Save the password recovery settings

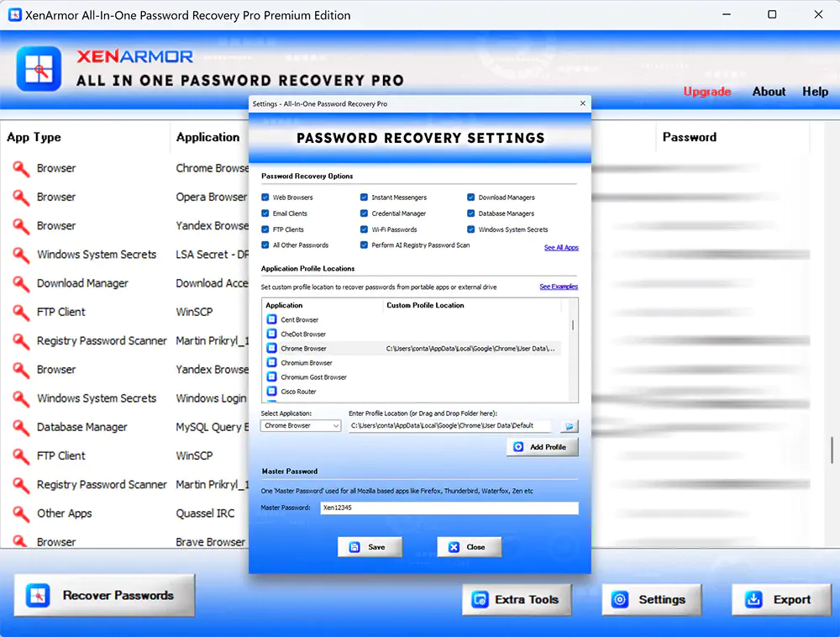tap(370, 546)
